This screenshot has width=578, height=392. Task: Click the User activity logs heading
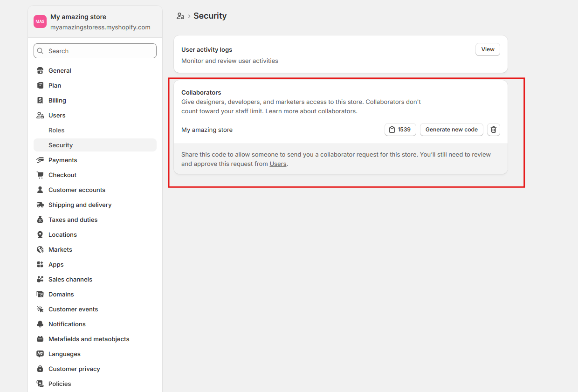(206, 49)
